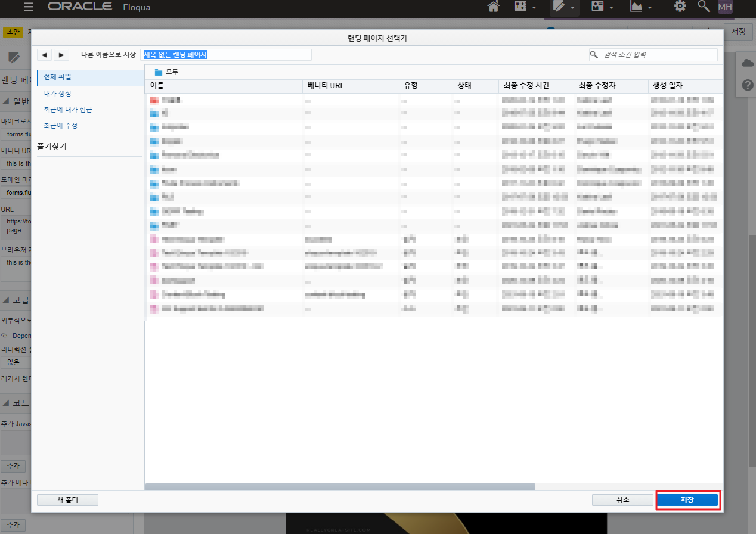Click the pencil edit icon in left panel

[x=13, y=58]
